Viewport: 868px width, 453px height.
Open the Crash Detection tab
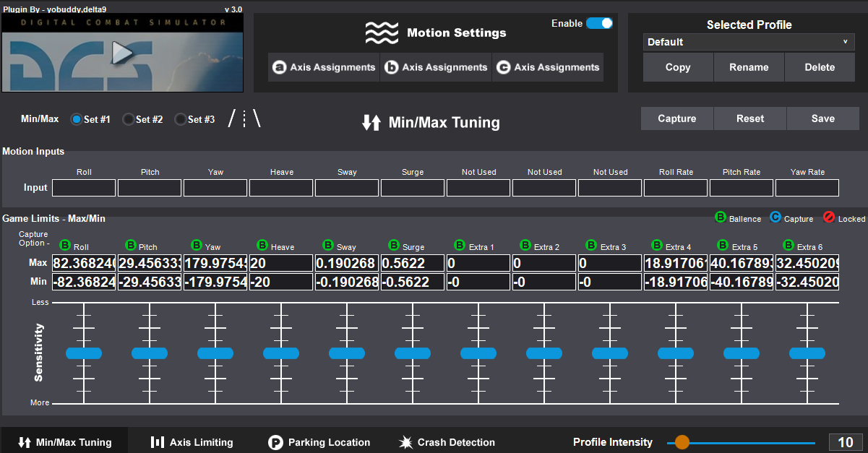[447, 442]
